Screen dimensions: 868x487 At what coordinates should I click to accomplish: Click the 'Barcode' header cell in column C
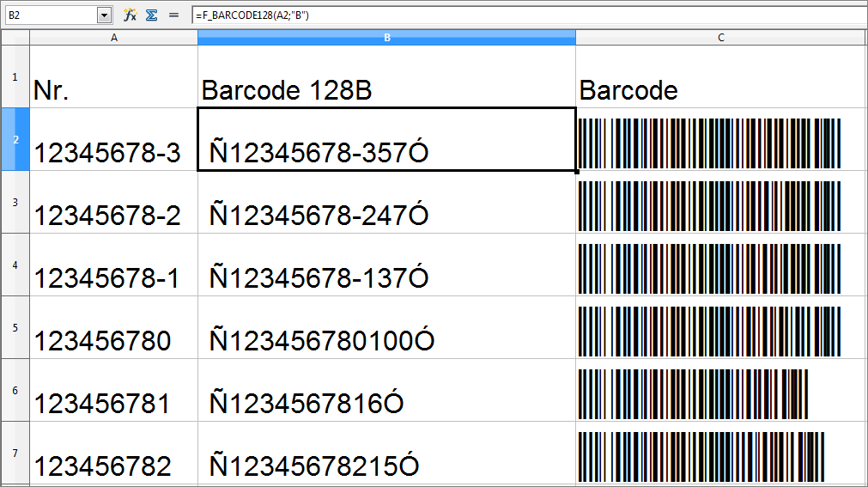click(x=720, y=76)
